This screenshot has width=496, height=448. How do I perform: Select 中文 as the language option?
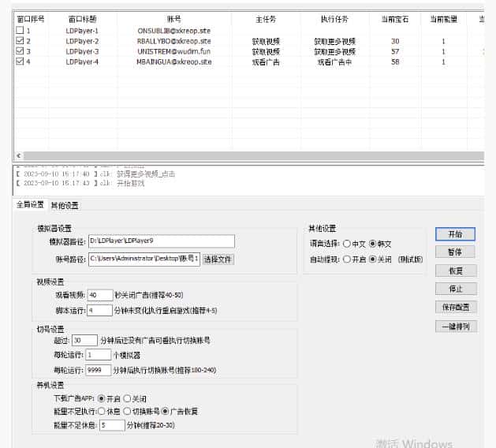348,244
